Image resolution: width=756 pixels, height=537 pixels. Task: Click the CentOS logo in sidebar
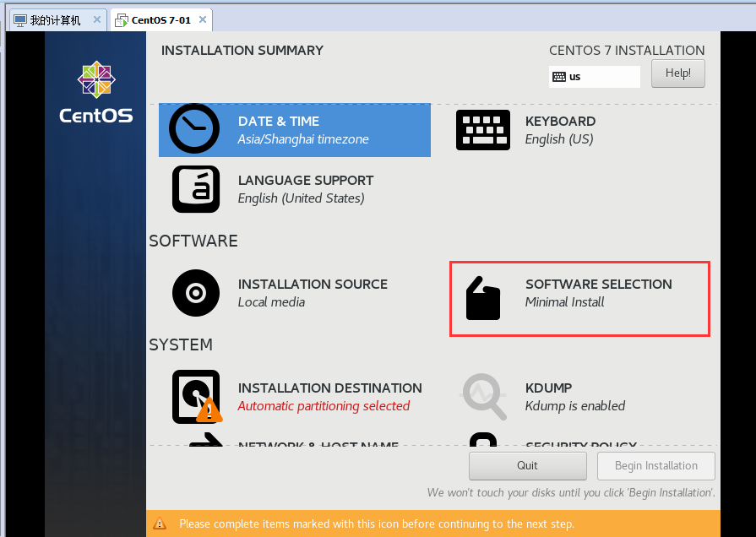click(96, 92)
